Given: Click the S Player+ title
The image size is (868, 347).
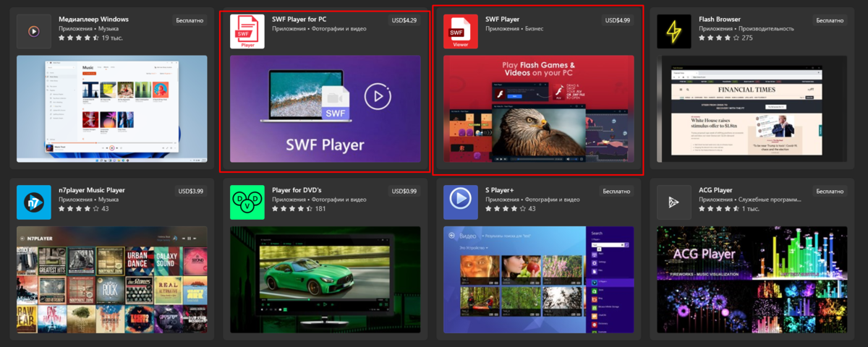Looking at the screenshot, I should (x=500, y=189).
